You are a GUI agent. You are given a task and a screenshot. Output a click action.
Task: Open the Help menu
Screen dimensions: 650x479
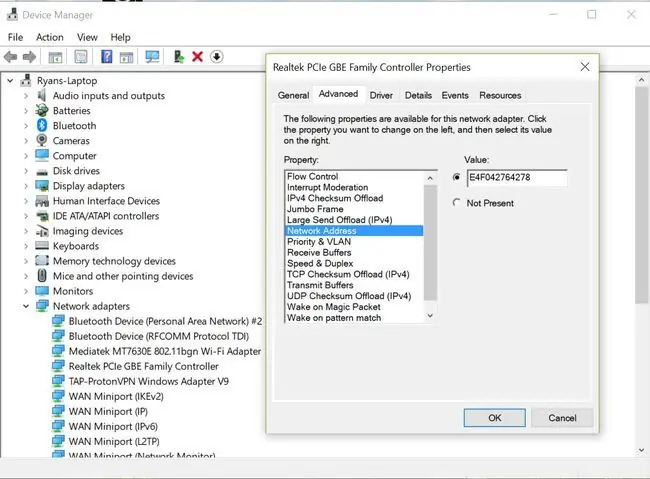[x=120, y=37]
